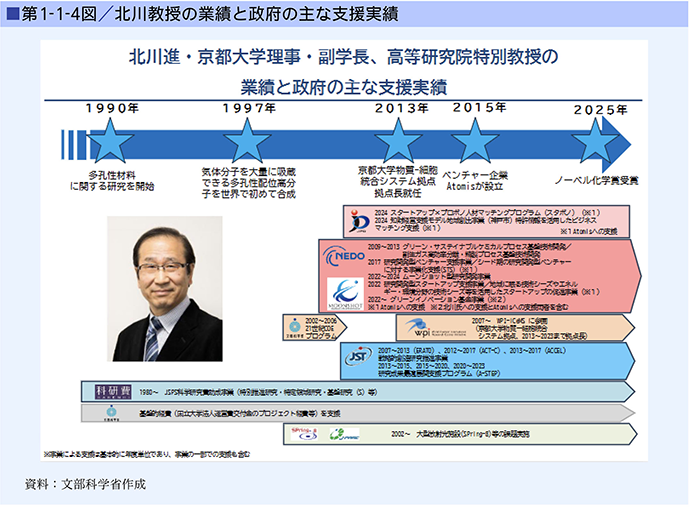This screenshot has width=689, height=507.
Task: Click the year label 1997年
Action: coord(249,108)
